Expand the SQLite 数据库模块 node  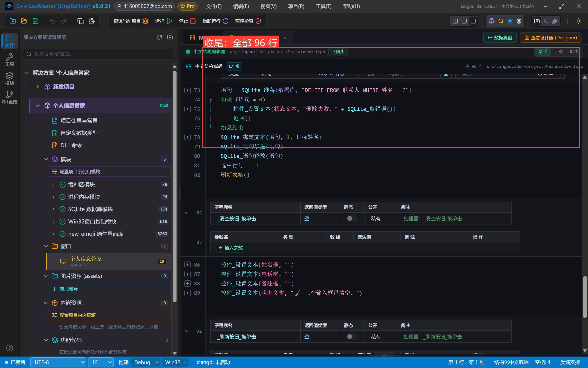(53, 209)
